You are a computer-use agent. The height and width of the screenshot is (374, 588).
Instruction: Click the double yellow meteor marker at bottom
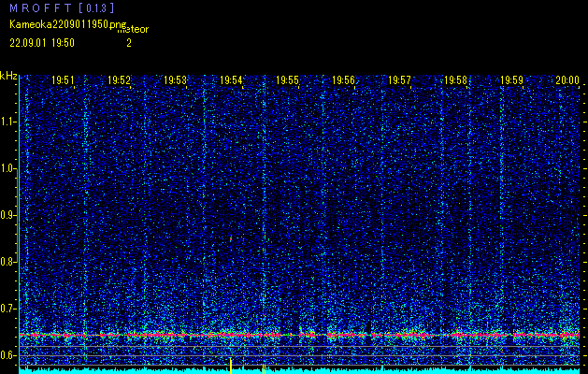[x=264, y=368]
